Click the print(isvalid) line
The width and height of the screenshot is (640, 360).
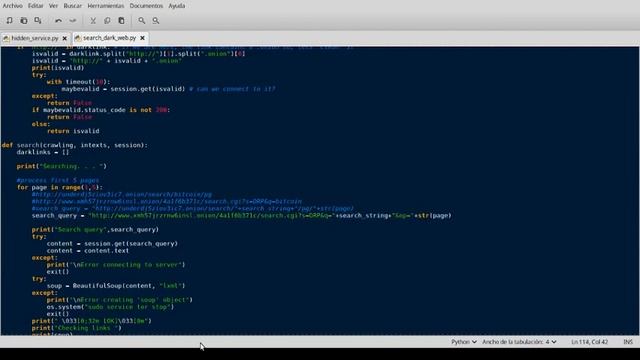58,68
